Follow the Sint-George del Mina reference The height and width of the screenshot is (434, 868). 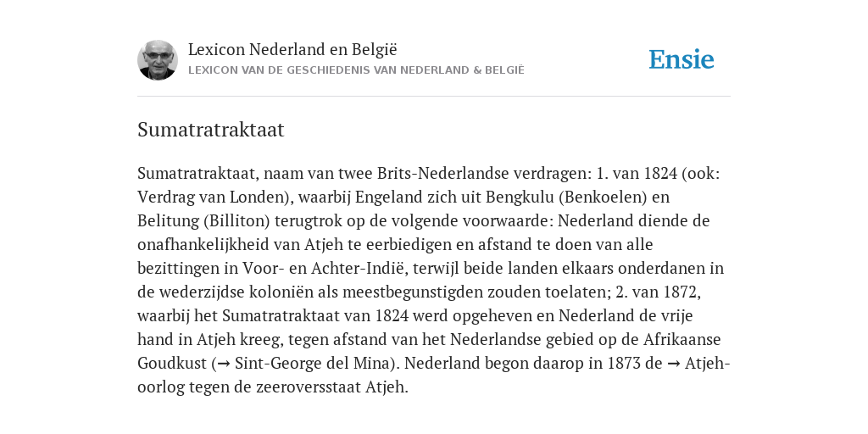[314, 363]
